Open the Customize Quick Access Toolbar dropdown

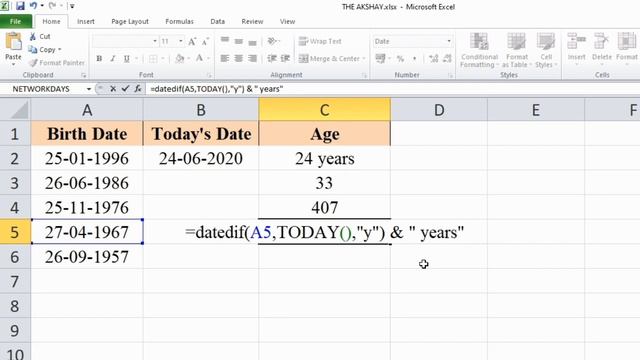pos(72,6)
